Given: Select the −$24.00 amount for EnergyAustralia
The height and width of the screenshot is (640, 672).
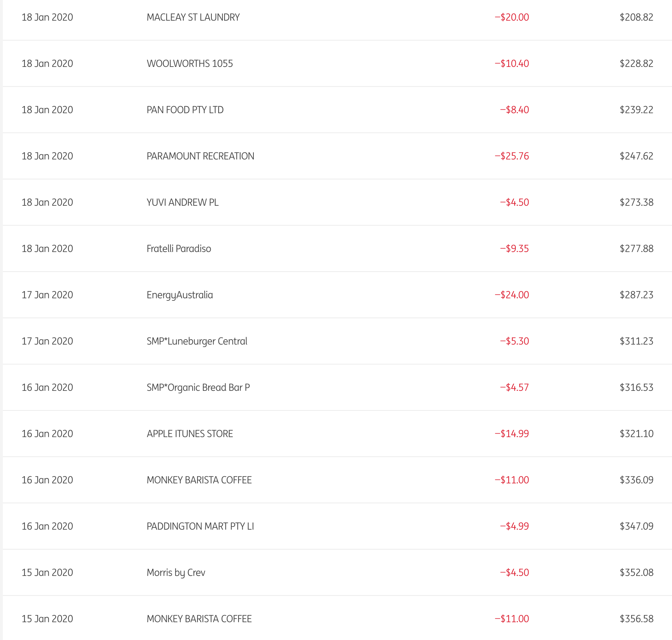Looking at the screenshot, I should pyautogui.click(x=512, y=295).
